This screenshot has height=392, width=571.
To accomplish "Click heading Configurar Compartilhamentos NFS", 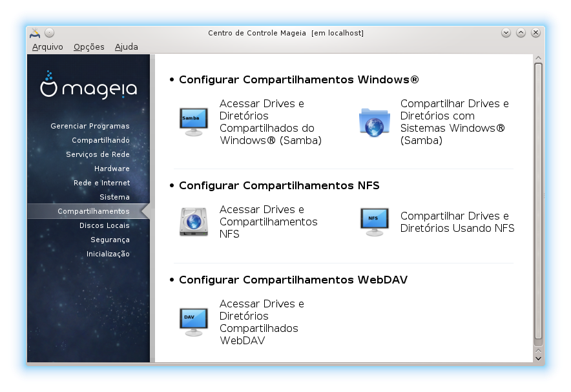I will (x=279, y=185).
